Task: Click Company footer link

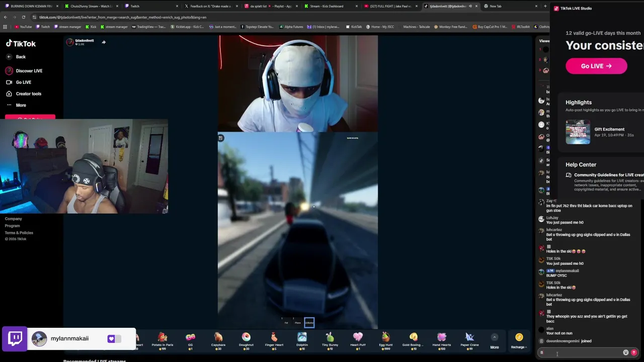Action: pyautogui.click(x=14, y=219)
